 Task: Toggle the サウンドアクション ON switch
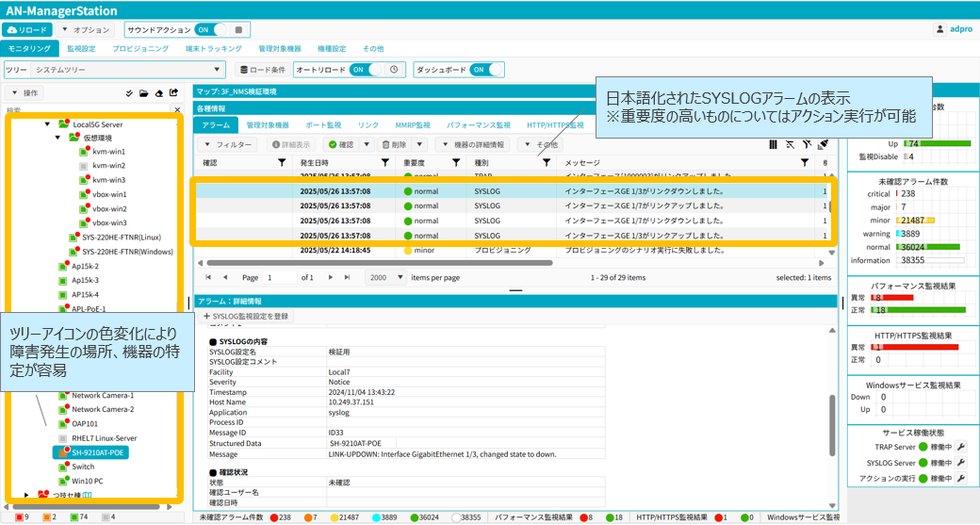(211, 30)
